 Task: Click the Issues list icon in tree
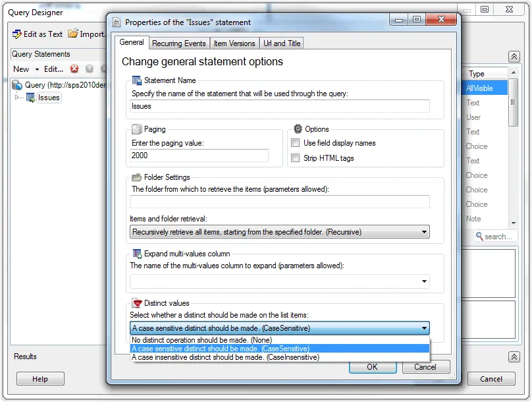pyautogui.click(x=30, y=98)
